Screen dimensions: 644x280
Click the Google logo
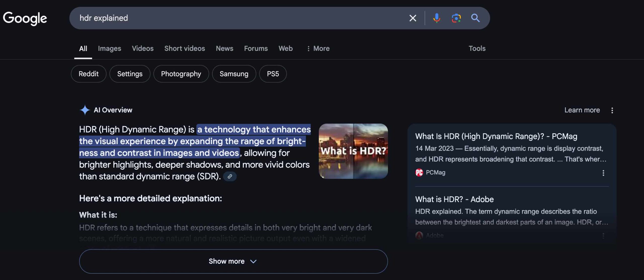[x=25, y=18]
